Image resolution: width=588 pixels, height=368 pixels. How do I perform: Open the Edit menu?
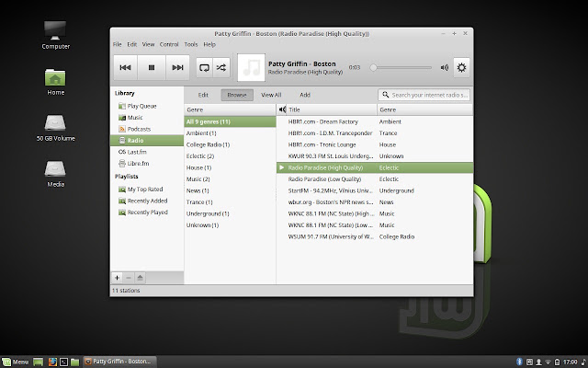click(132, 44)
